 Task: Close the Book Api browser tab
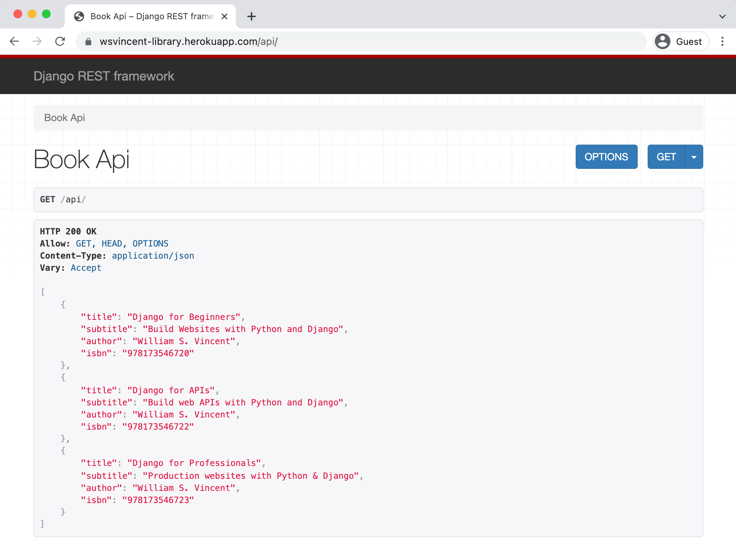(224, 16)
